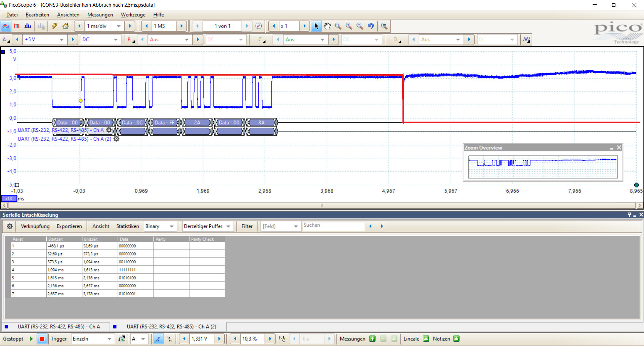This screenshot has height=346, width=644.
Task: Increase trigger threshold 1,331 V with right arrow
Action: (219, 339)
